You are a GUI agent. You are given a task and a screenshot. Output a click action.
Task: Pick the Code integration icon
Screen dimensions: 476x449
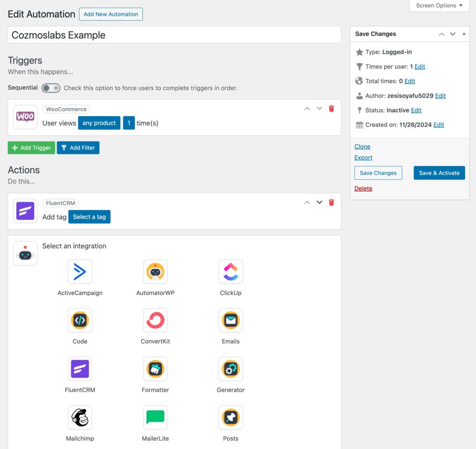click(x=80, y=320)
